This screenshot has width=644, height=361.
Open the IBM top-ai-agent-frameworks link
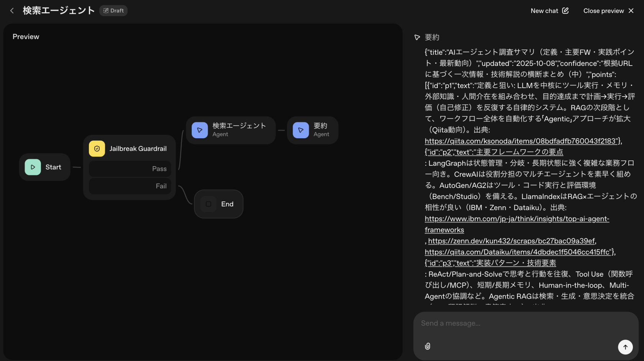[517, 219]
